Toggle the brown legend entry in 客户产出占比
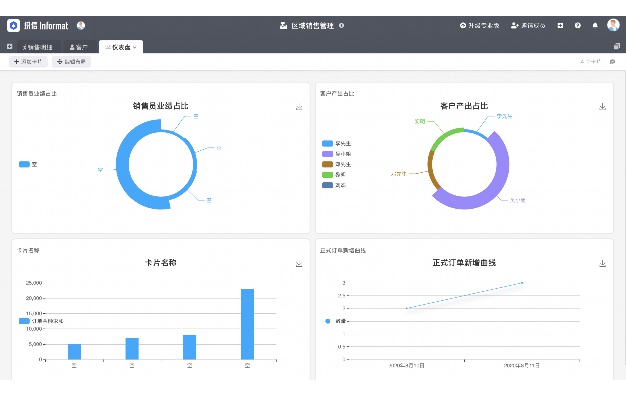The image size is (626, 396). [336, 164]
